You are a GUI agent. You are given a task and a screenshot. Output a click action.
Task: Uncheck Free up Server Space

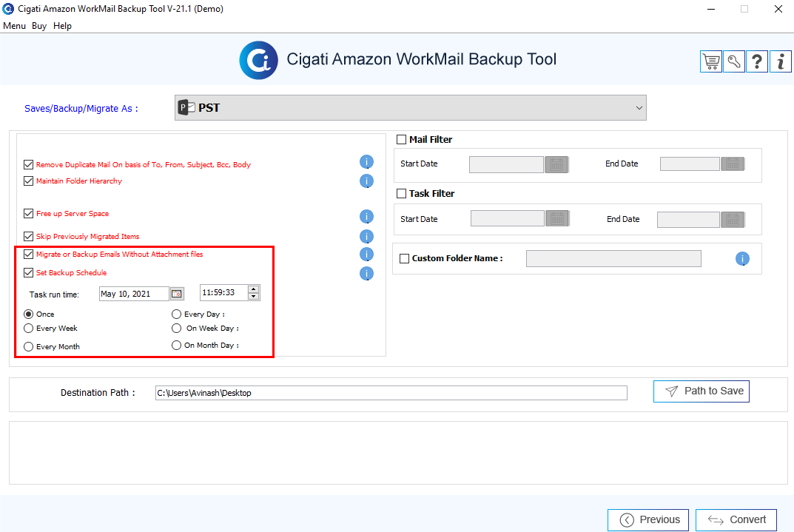tap(28, 214)
